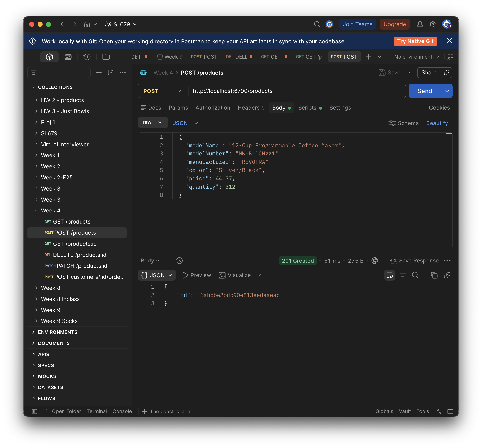482x448 pixels.
Task: Click the filter response icon
Action: [x=402, y=275]
